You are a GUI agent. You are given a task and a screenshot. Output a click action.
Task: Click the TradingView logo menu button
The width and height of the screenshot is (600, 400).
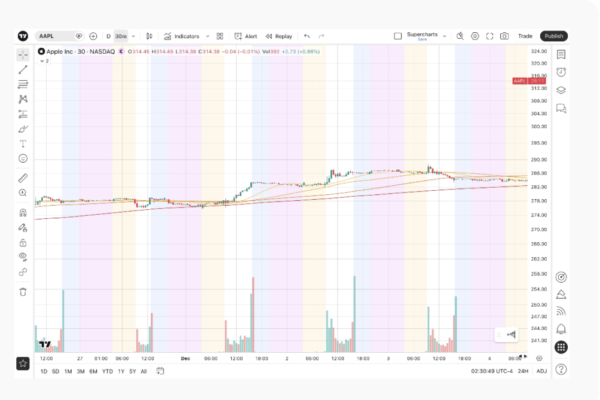23,36
